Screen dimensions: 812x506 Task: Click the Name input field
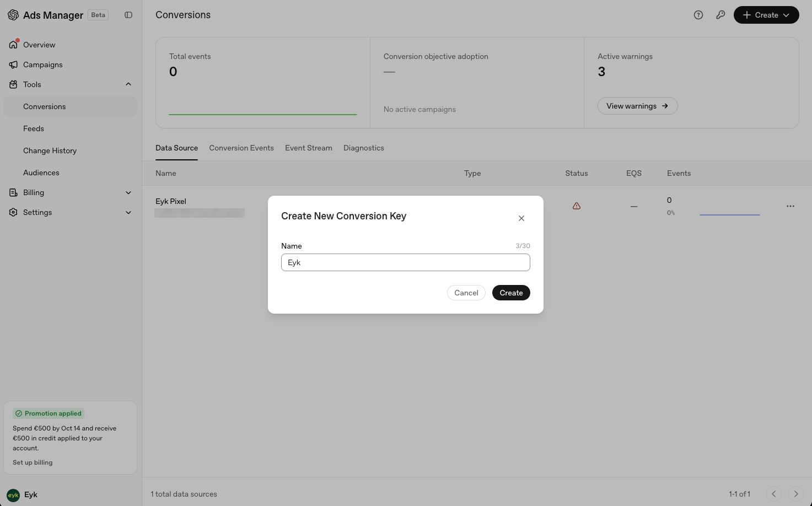click(406, 262)
